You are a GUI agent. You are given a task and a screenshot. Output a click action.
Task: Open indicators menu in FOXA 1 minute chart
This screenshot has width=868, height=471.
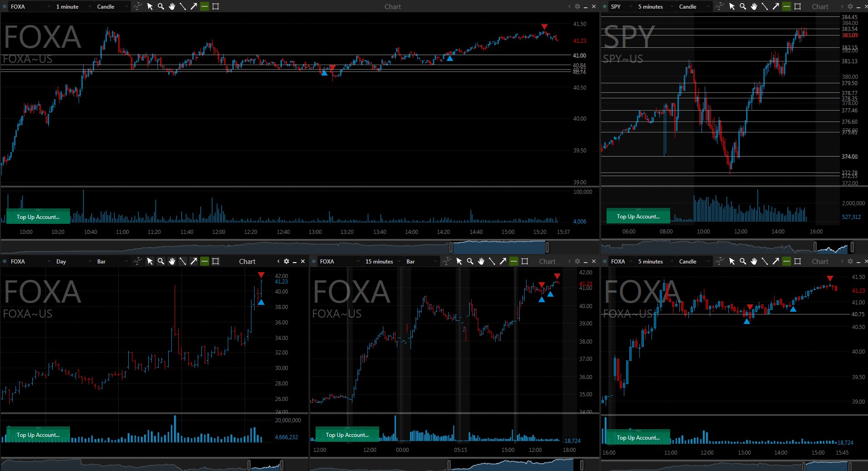pyautogui.click(x=137, y=6)
